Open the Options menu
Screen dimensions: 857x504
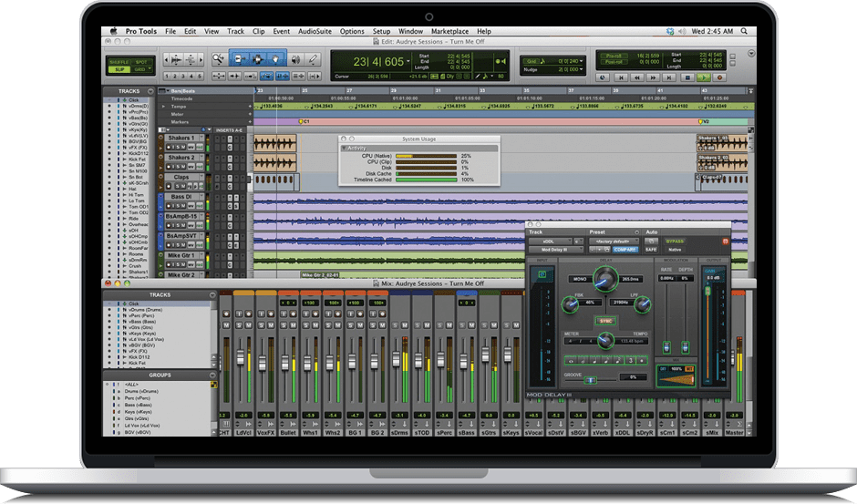tap(352, 31)
